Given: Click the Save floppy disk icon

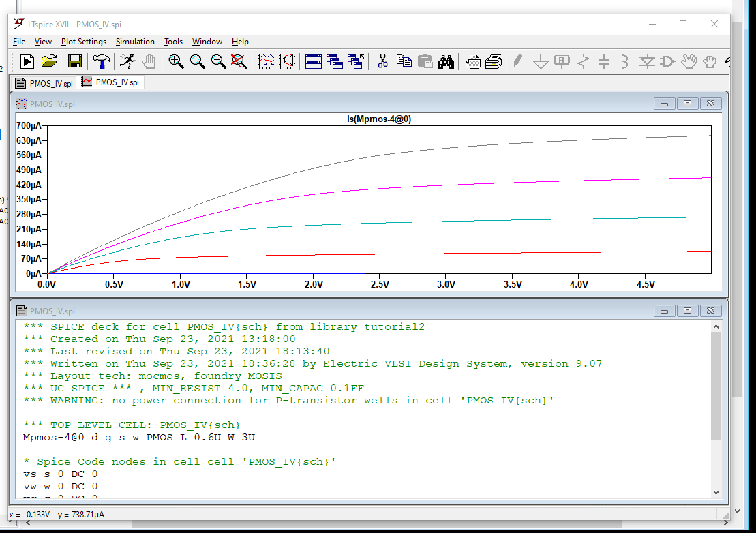Looking at the screenshot, I should point(75,61).
